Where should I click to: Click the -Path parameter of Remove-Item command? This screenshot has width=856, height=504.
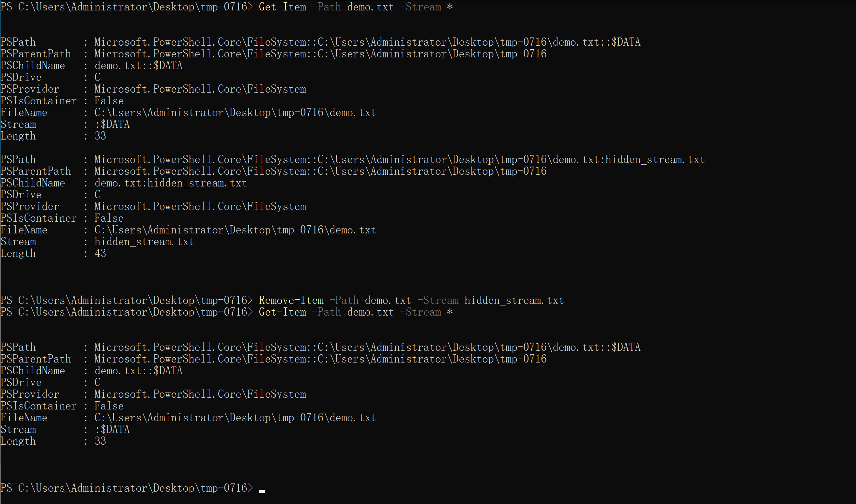tap(344, 300)
